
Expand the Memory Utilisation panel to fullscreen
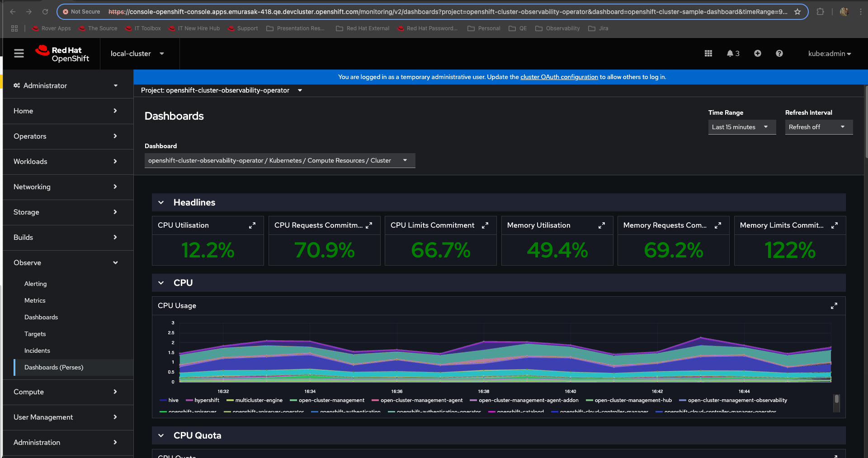point(601,225)
